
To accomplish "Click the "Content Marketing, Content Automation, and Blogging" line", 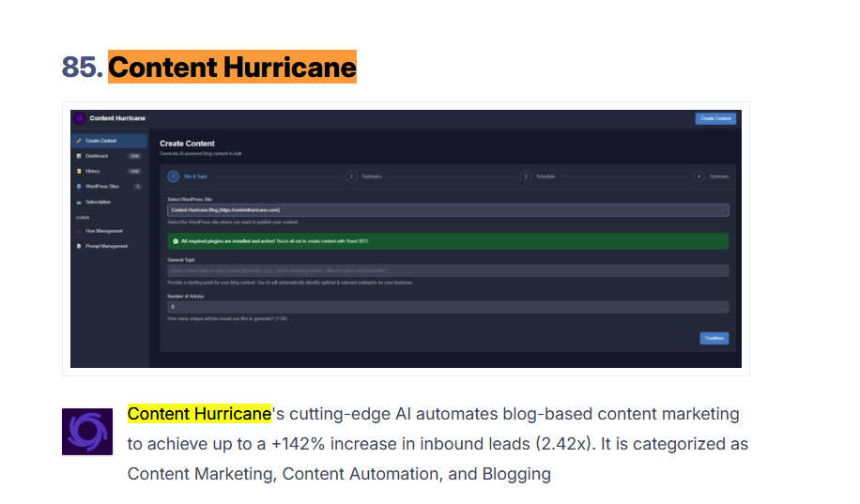I will tap(340, 474).
